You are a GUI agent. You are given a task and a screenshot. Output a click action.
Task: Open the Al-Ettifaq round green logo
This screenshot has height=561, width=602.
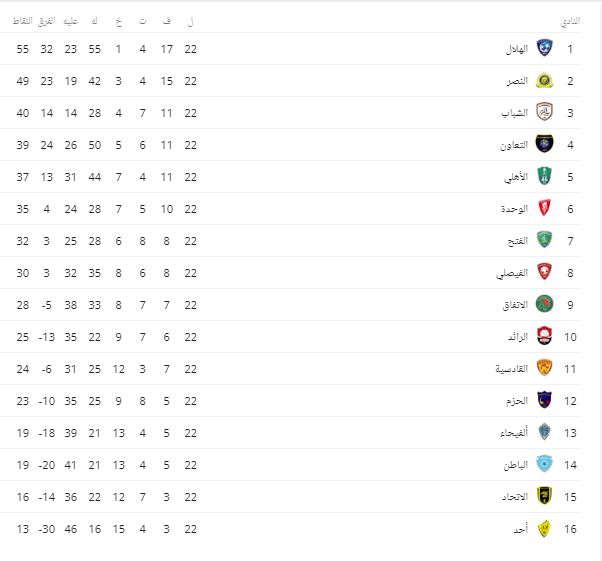(544, 304)
